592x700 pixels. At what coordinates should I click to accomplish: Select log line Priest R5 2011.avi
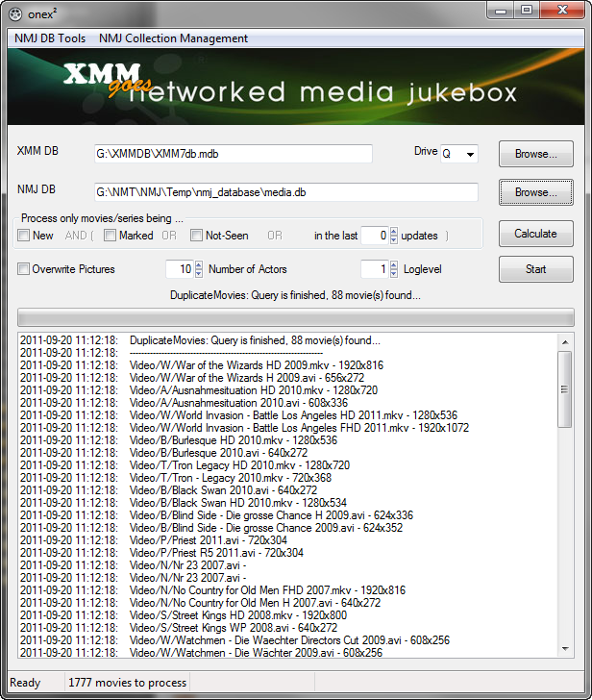(x=216, y=553)
